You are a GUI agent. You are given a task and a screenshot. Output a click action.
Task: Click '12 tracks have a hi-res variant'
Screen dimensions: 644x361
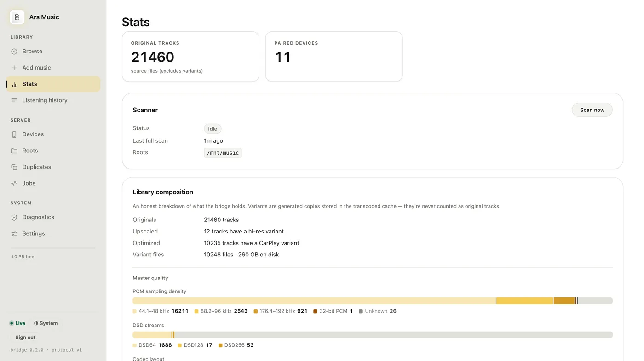point(244,232)
